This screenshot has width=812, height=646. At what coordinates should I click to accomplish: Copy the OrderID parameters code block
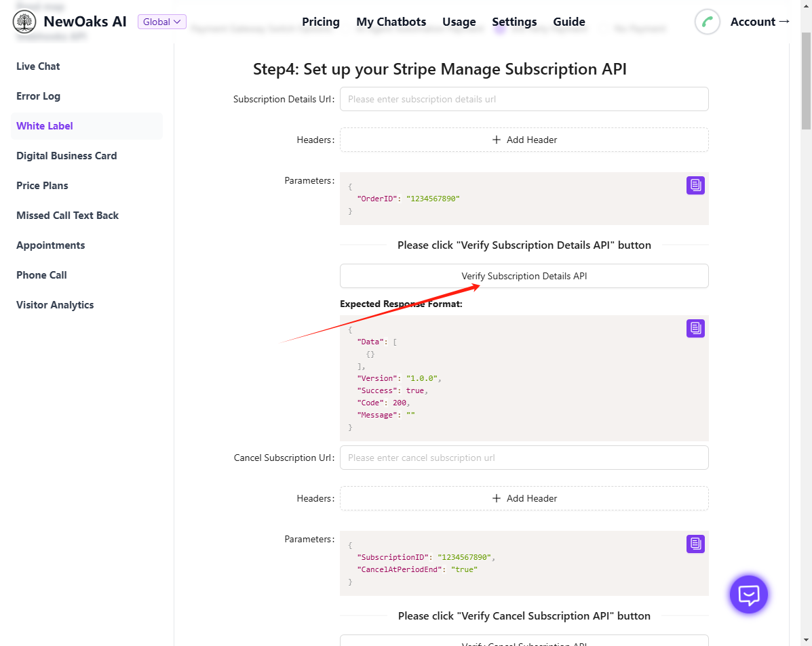click(695, 185)
